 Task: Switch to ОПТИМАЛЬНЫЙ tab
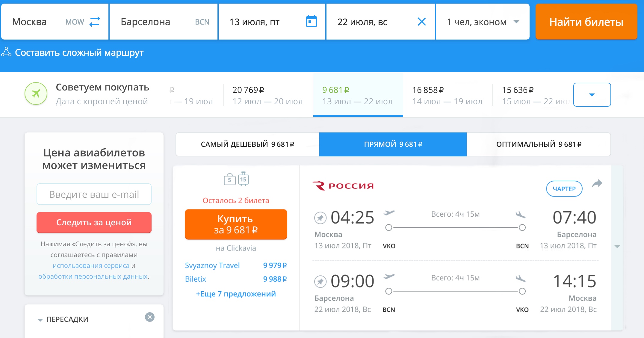tap(539, 144)
